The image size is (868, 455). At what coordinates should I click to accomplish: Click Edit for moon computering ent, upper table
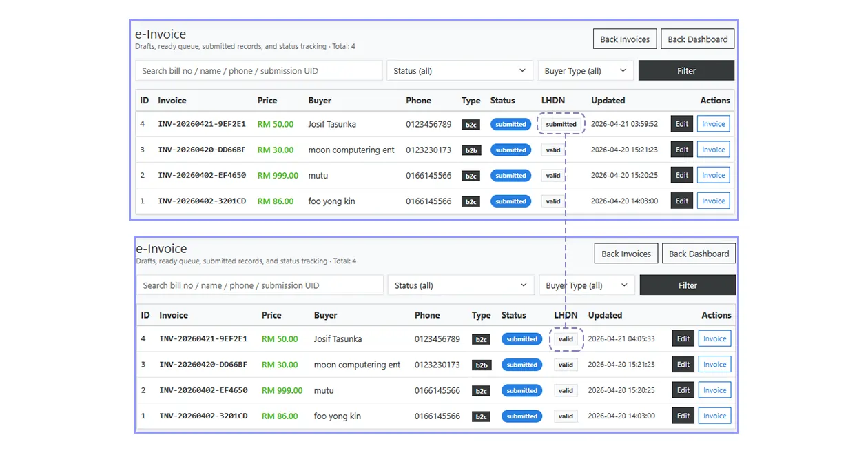tap(681, 150)
